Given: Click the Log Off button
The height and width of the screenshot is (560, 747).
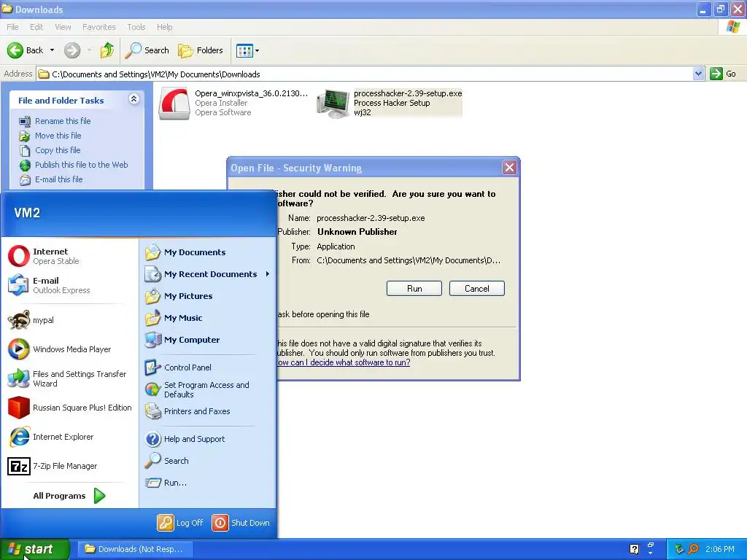Looking at the screenshot, I should (180, 522).
